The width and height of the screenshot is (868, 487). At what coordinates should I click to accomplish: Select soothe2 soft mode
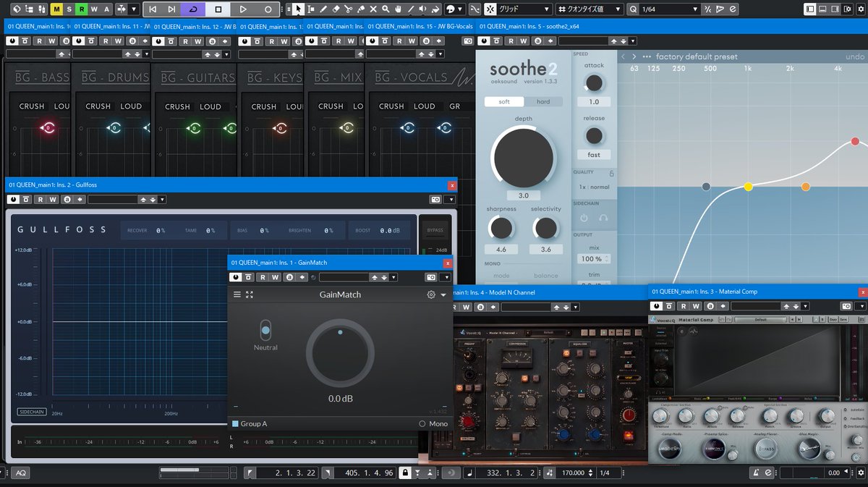(x=504, y=101)
